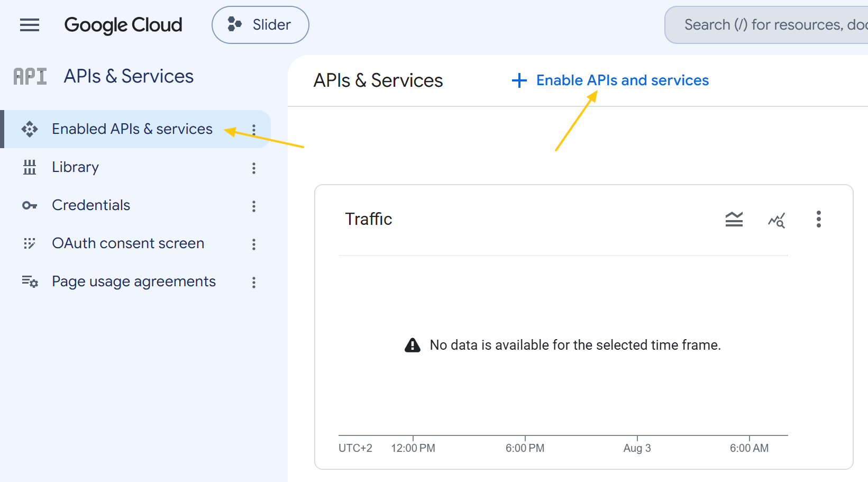Click the UTC+2 timezone label
Viewport: 868px width, 482px height.
pyautogui.click(x=355, y=448)
